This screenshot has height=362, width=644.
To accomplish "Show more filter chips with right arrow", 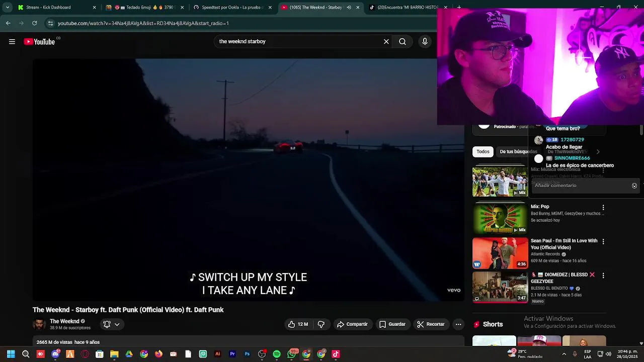I will (x=598, y=151).
